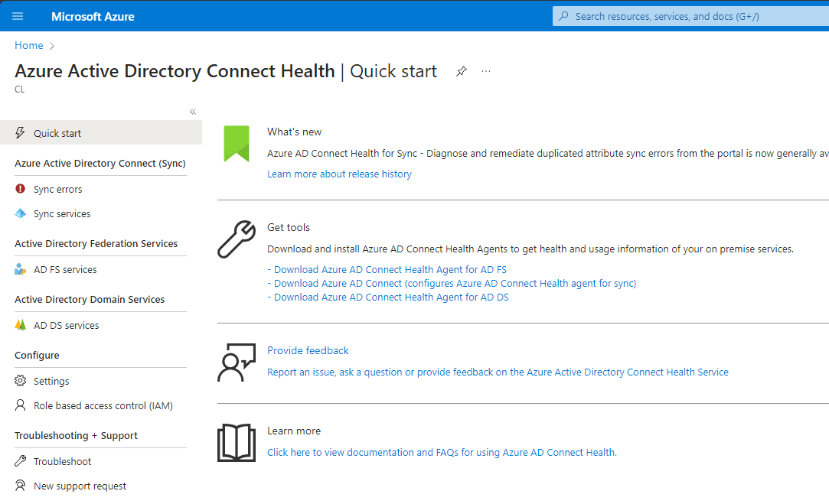View documentation and FAQs link
Screen dimensions: 829x504
point(442,452)
